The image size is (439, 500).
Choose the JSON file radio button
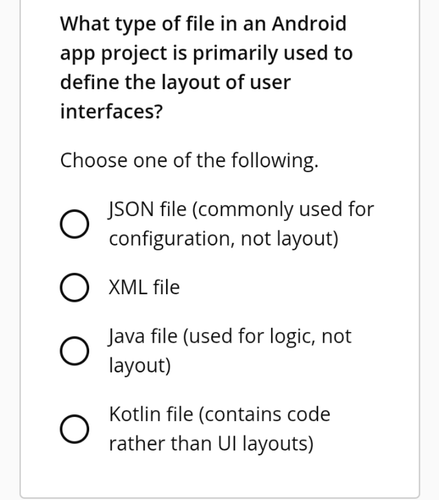click(x=74, y=224)
